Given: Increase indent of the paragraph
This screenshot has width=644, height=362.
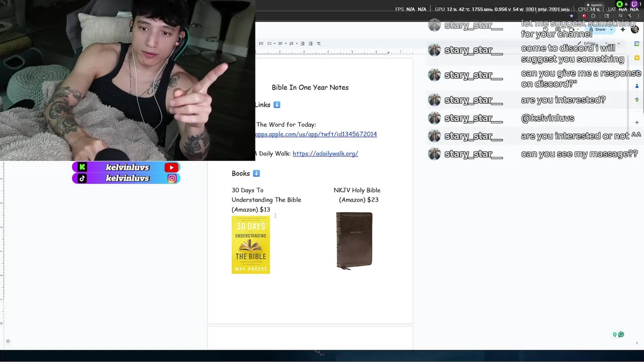Looking at the screenshot, I should pyautogui.click(x=310, y=43).
